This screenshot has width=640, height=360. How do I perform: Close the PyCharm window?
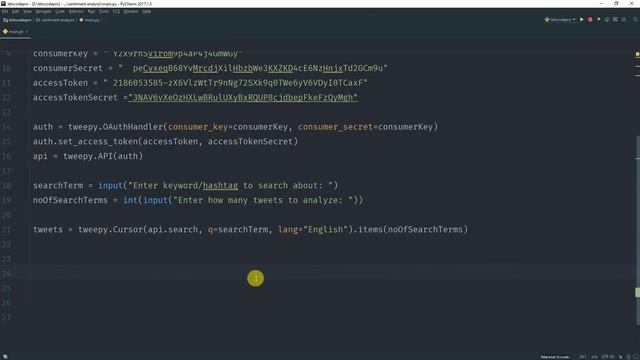[631, 4]
